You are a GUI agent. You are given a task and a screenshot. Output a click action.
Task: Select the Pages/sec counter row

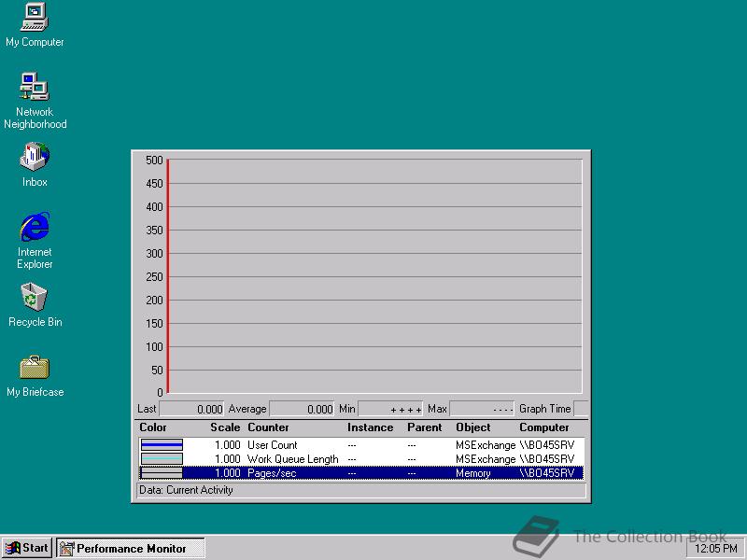(361, 473)
